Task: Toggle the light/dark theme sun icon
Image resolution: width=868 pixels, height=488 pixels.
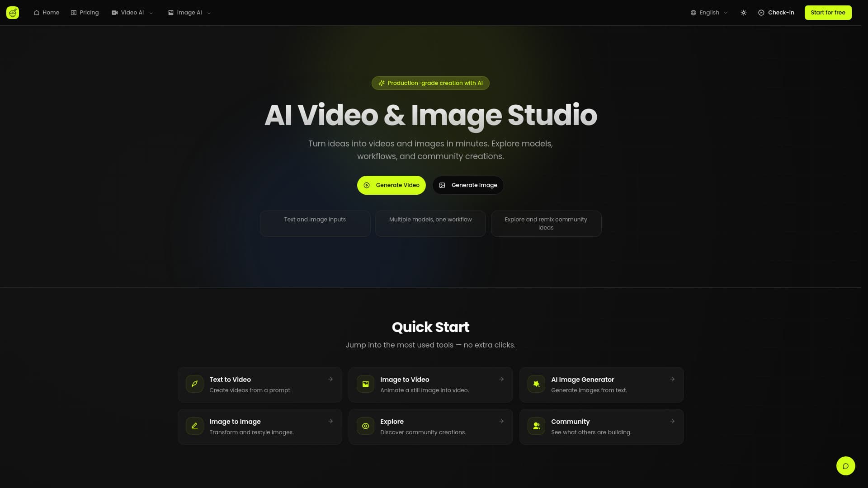Action: (744, 13)
